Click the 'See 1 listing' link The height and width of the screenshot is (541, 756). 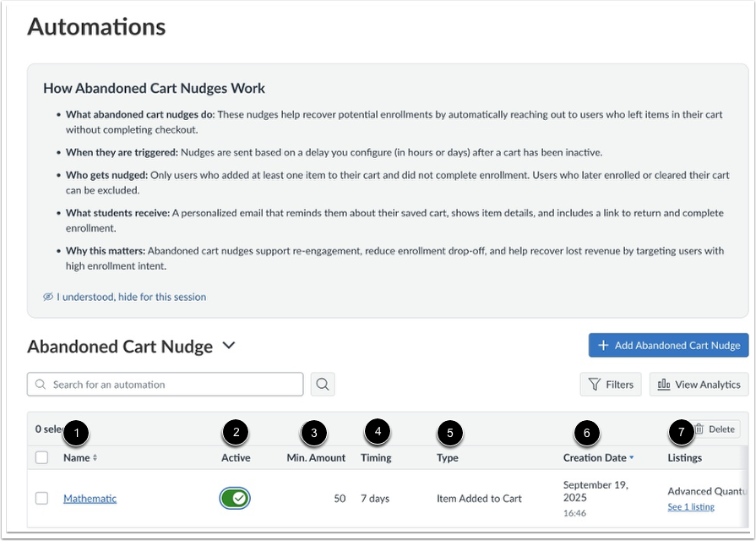coord(692,506)
